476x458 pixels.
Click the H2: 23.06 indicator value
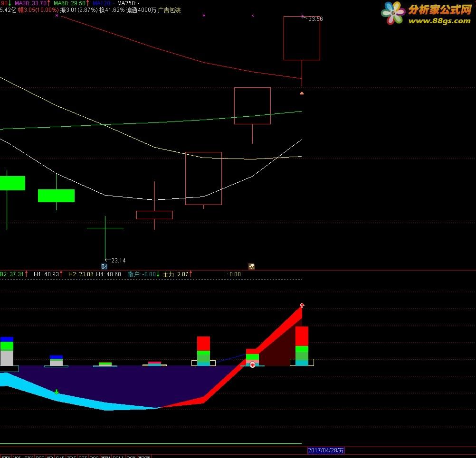click(x=81, y=274)
